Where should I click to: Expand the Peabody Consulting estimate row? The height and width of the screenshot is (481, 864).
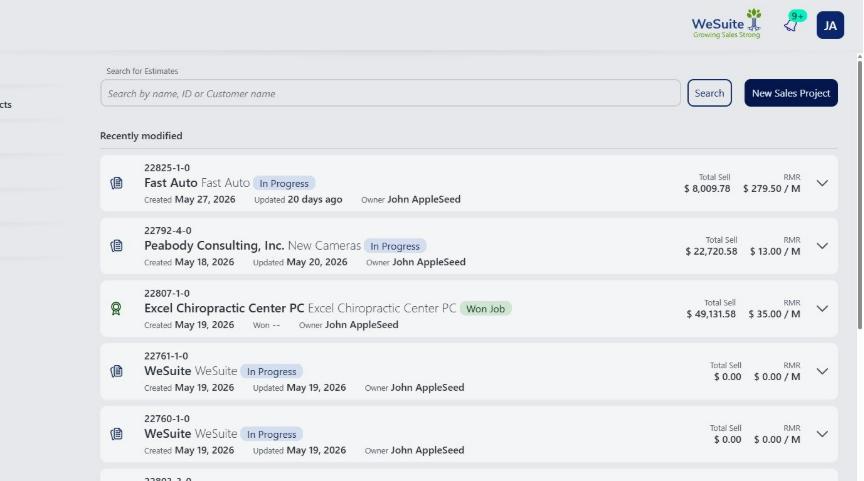point(822,246)
